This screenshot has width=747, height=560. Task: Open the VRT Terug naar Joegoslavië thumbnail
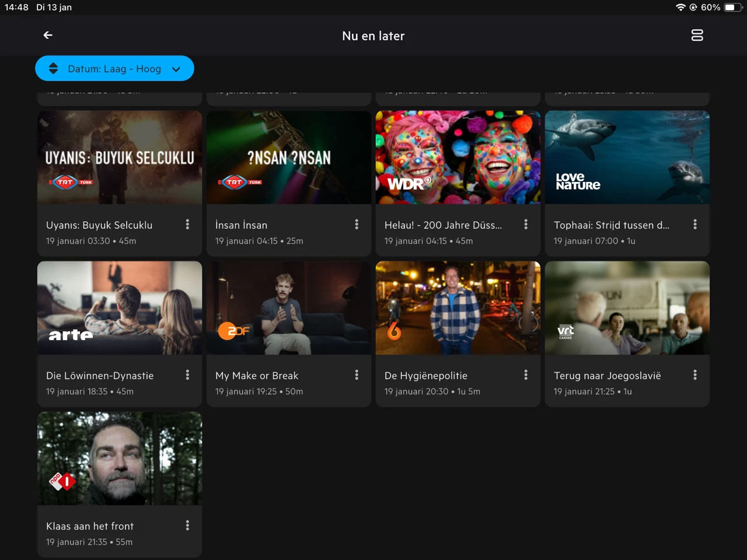(627, 308)
